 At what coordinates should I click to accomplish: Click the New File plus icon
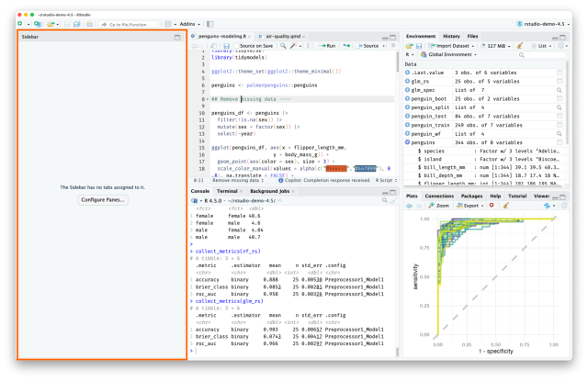coord(20,24)
